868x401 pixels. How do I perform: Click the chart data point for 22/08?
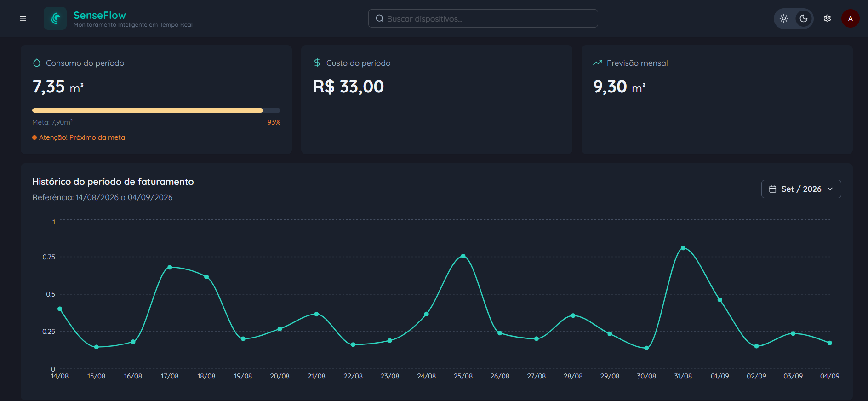tap(353, 345)
